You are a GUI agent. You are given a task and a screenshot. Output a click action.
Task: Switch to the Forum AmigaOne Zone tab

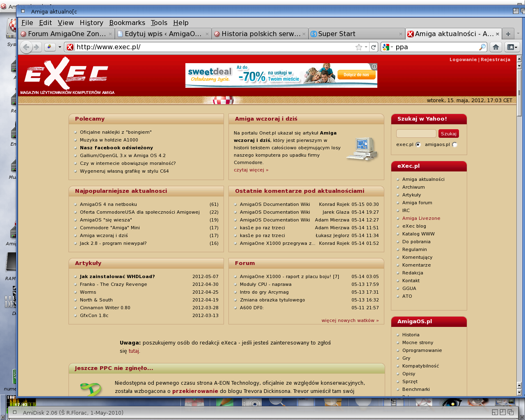(66, 34)
